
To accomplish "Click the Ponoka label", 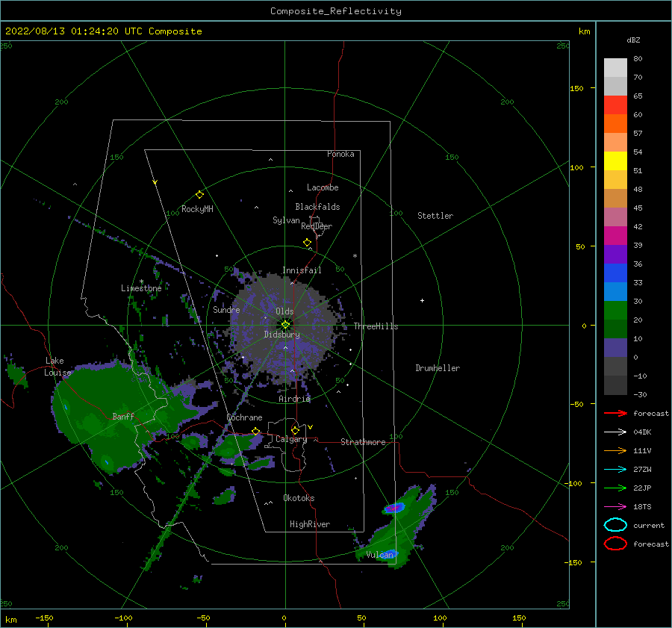I will pyautogui.click(x=340, y=154).
